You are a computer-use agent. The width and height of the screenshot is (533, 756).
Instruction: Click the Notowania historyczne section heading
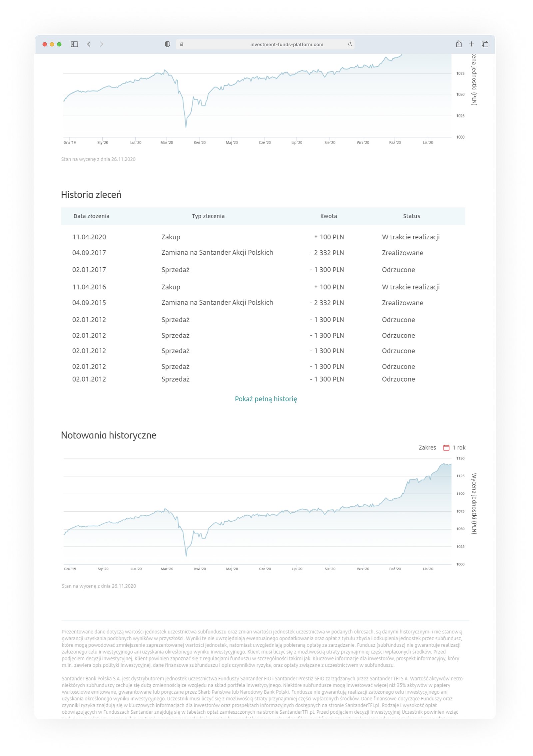pyautogui.click(x=109, y=435)
